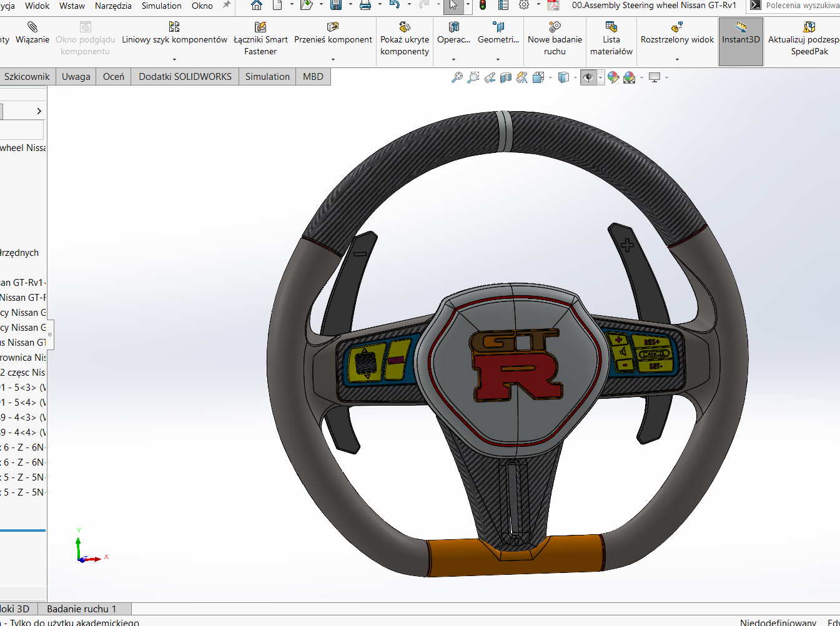Open the Narzędzia menu
This screenshot has width=840, height=626.
point(113,6)
